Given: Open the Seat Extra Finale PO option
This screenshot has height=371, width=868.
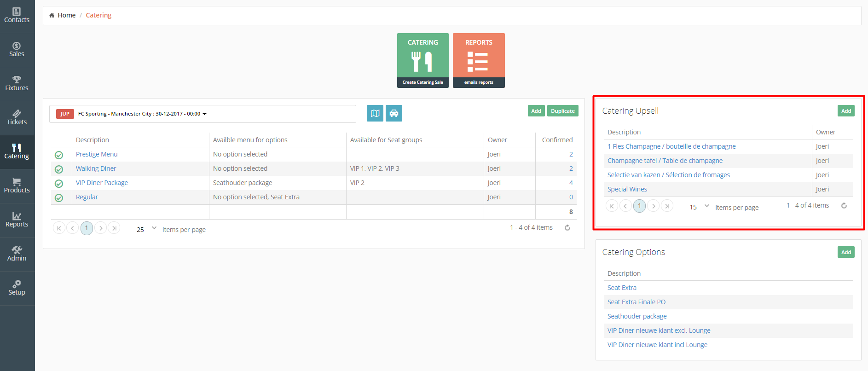Looking at the screenshot, I should coord(637,302).
